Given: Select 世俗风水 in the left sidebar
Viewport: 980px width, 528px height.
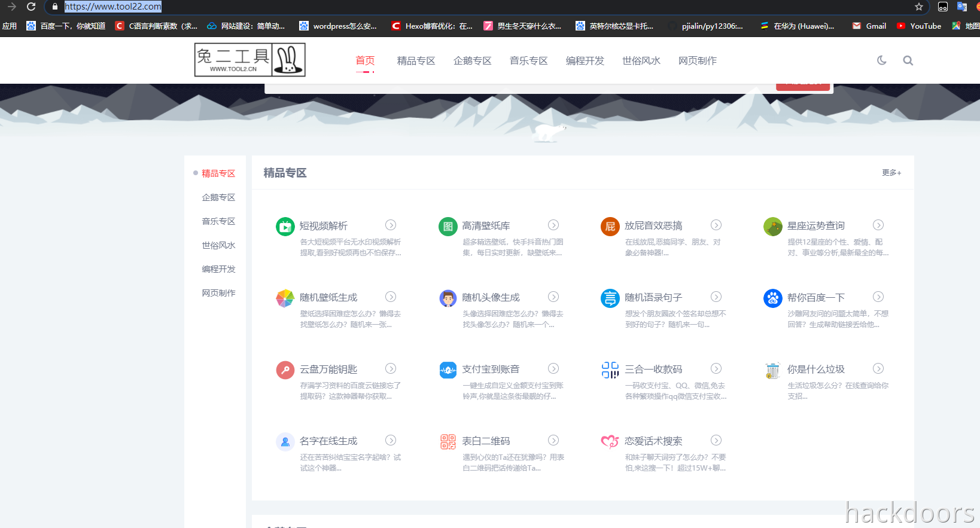Looking at the screenshot, I should [218, 245].
